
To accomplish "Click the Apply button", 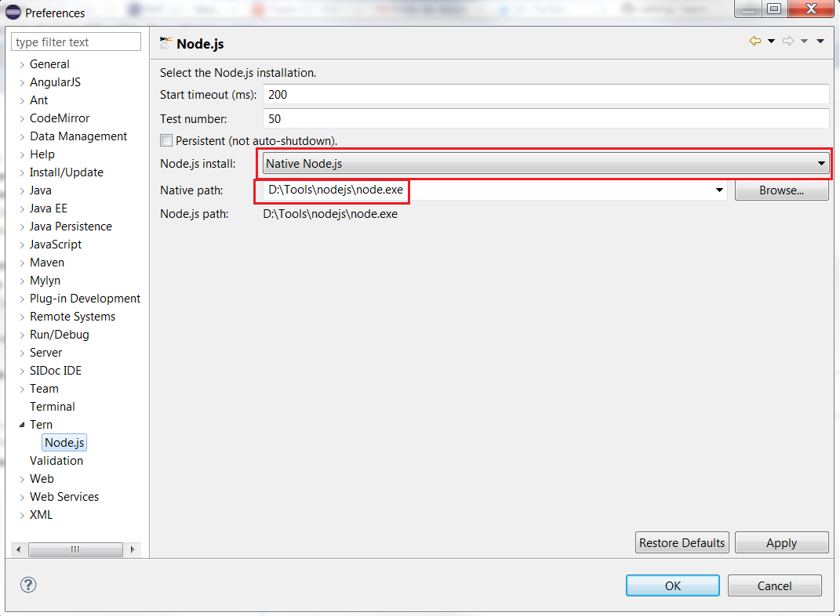I will (781, 543).
